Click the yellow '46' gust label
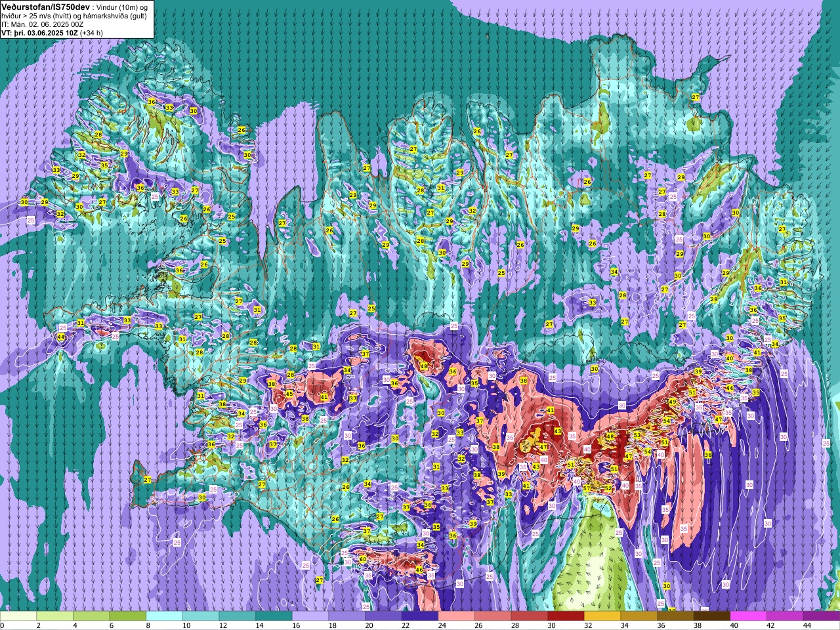Image resolution: width=840 pixels, height=630 pixels. pos(419,570)
